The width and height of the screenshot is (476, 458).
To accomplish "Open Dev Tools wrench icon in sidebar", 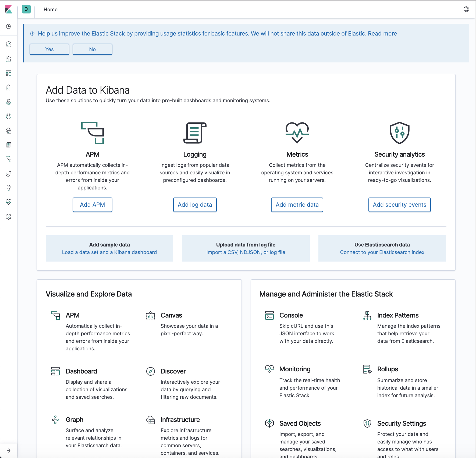I will [x=9, y=188].
